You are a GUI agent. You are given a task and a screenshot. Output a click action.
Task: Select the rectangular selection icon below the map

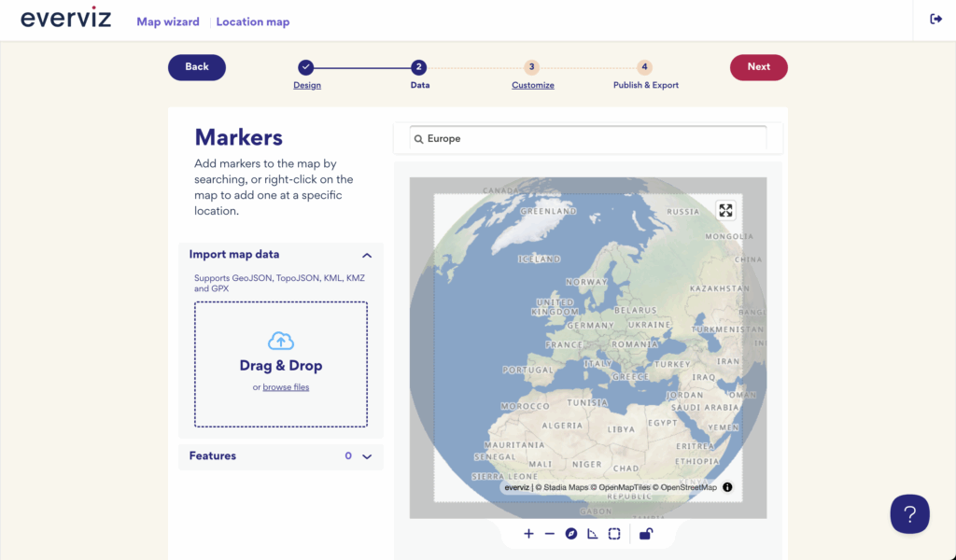pos(613,534)
